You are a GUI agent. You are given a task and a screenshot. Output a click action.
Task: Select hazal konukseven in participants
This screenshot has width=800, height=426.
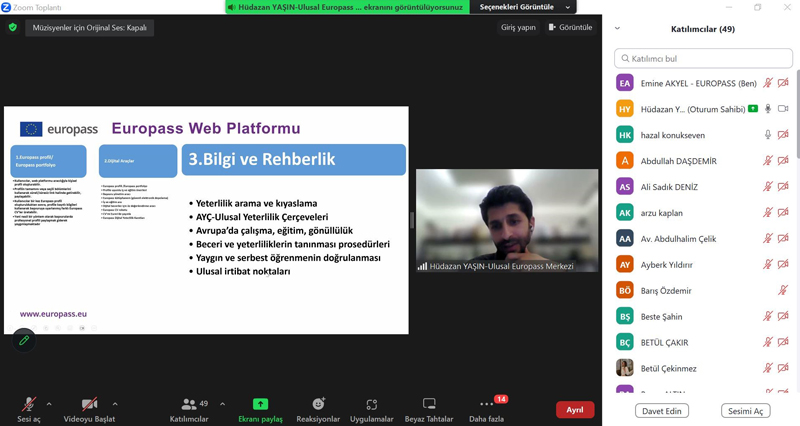click(703, 135)
